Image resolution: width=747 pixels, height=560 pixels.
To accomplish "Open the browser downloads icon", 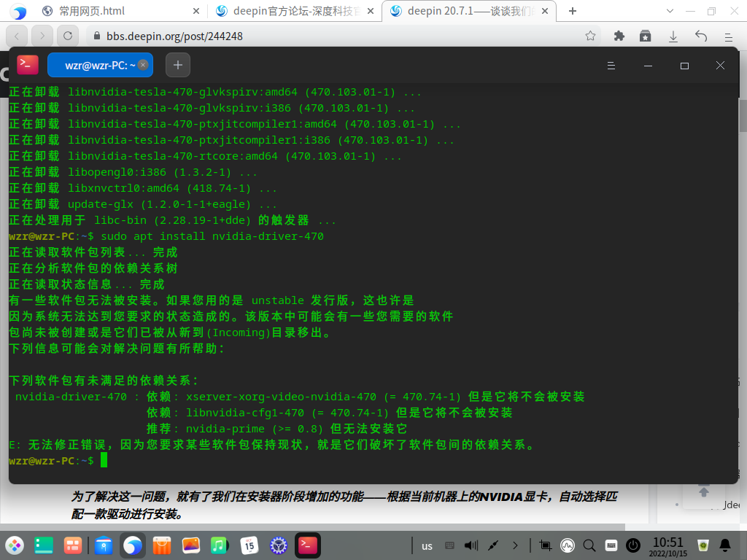I will (x=673, y=36).
